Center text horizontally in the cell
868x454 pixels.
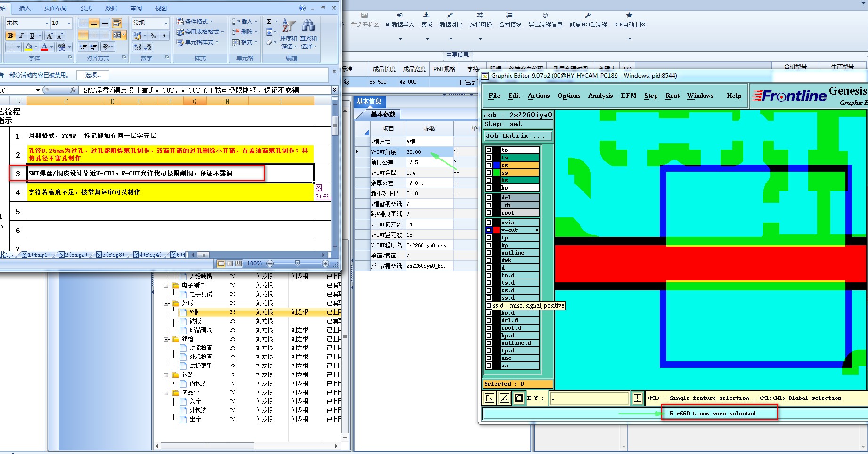[x=94, y=35]
